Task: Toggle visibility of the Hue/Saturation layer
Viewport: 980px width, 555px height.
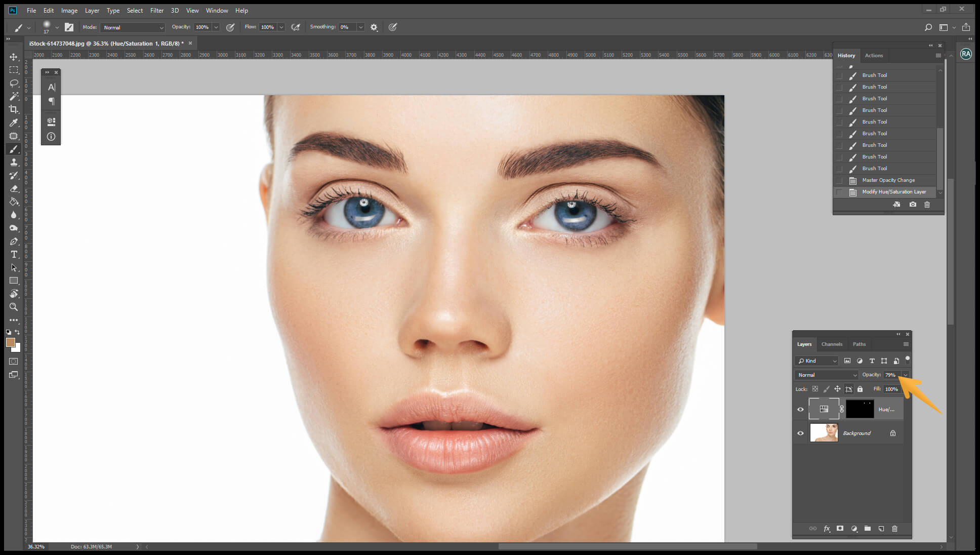Action: (x=801, y=409)
